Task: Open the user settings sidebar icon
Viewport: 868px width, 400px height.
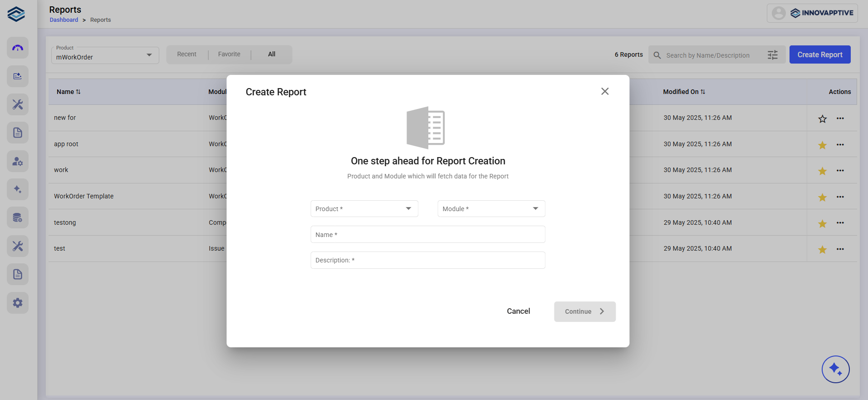Action: [x=18, y=161]
